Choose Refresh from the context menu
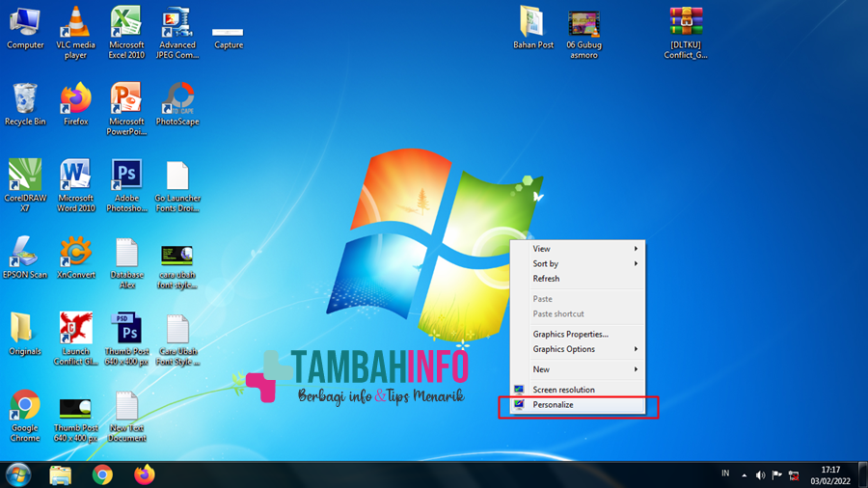This screenshot has width=868, height=488. (578, 279)
